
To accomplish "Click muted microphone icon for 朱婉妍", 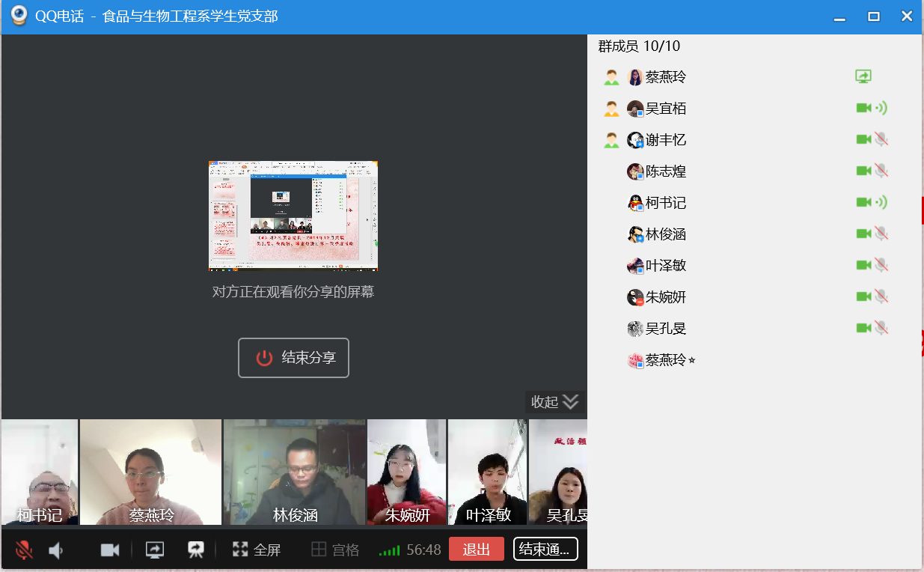I will pos(881,296).
